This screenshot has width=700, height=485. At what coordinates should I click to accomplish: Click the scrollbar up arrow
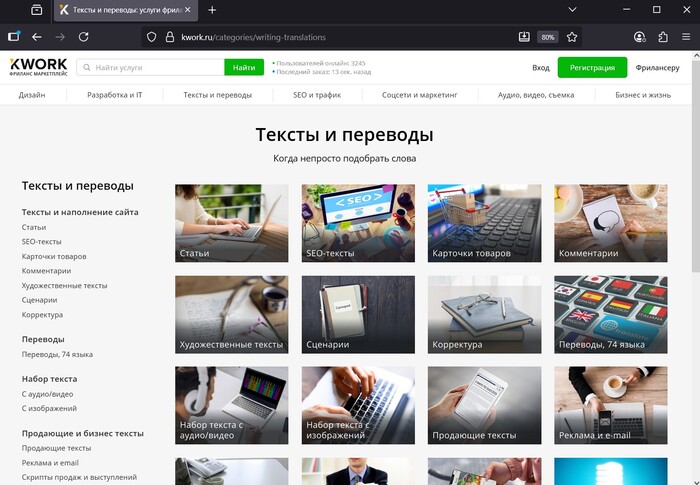pos(696,56)
